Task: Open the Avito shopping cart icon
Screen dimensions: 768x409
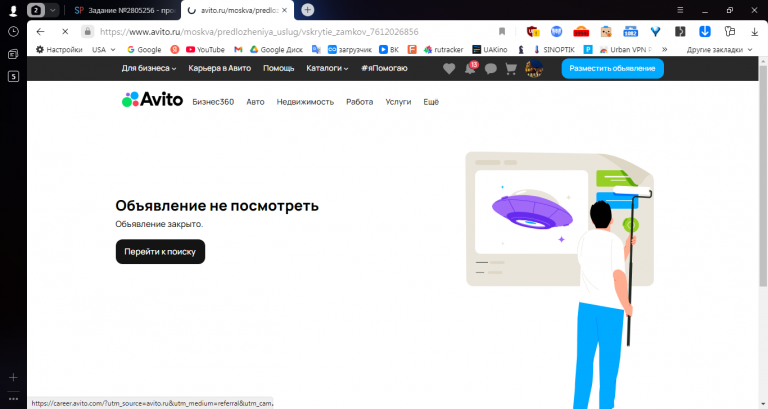Action: coord(511,69)
